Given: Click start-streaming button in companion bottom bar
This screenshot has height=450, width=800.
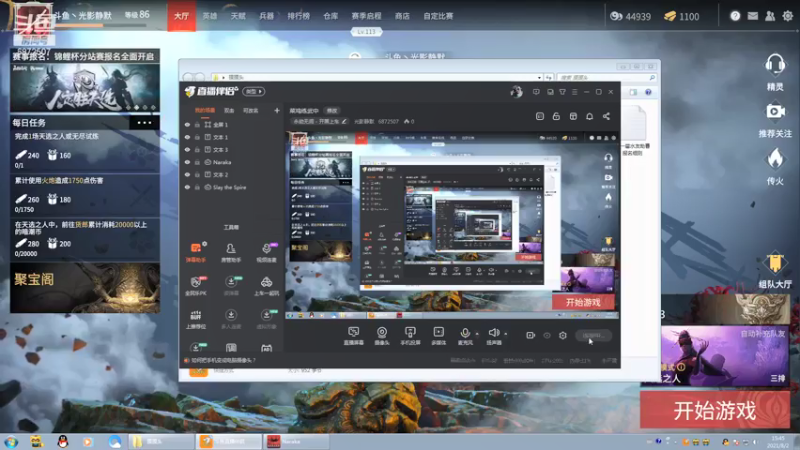Looking at the screenshot, I should [x=593, y=335].
